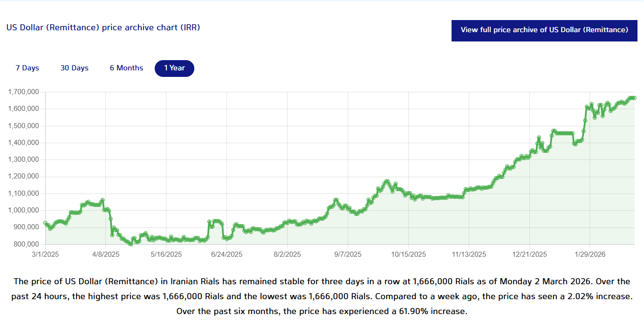The image size is (644, 322).
Task: Click the last data point at chart's right end
Action: click(x=634, y=98)
